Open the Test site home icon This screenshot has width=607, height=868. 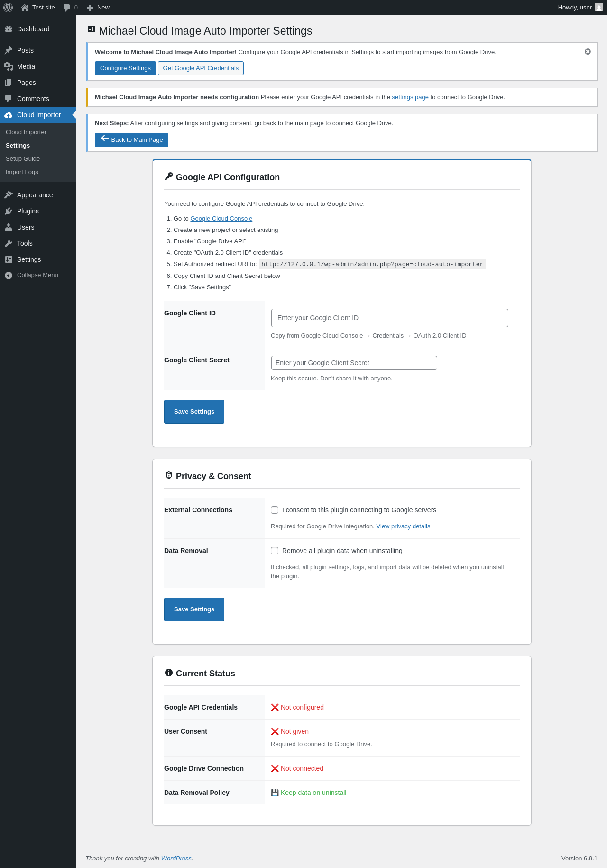[x=25, y=8]
